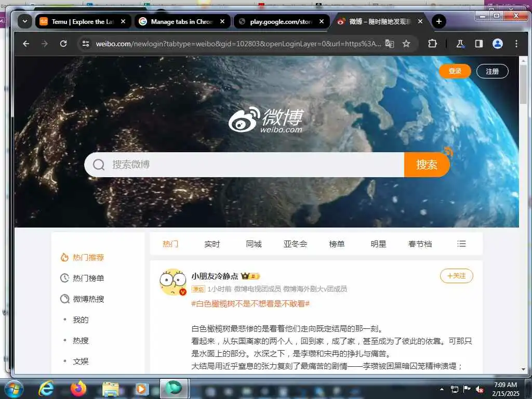
Task: Open 小朋友冷静点 avatar picture
Action: coord(173,282)
